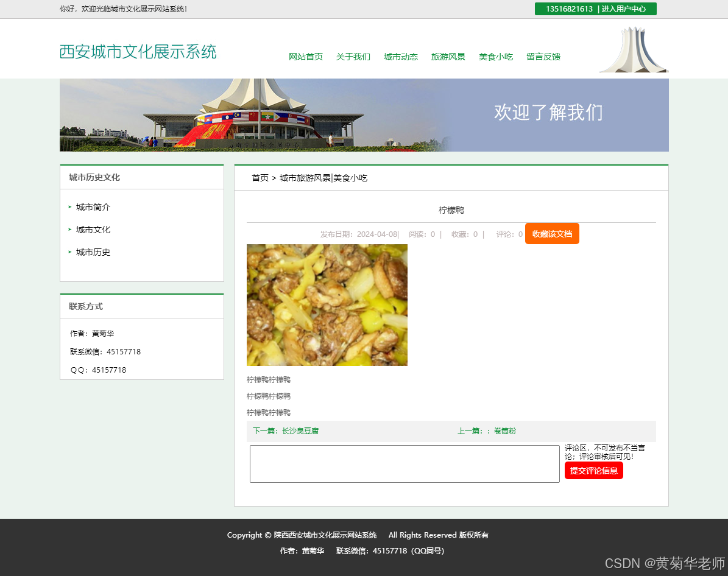Click the welcome greeting text at top
This screenshot has height=576, width=728.
(124, 9)
